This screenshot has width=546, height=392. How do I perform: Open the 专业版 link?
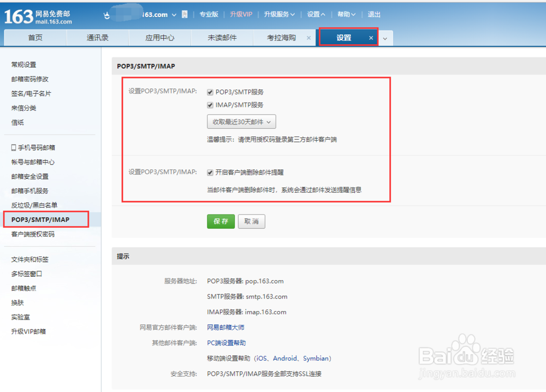pyautogui.click(x=209, y=14)
